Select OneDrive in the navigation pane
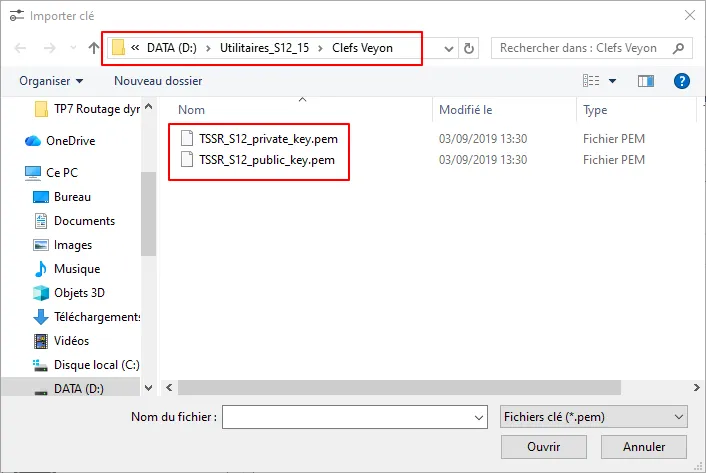The height and width of the screenshot is (473, 706). 60,141
